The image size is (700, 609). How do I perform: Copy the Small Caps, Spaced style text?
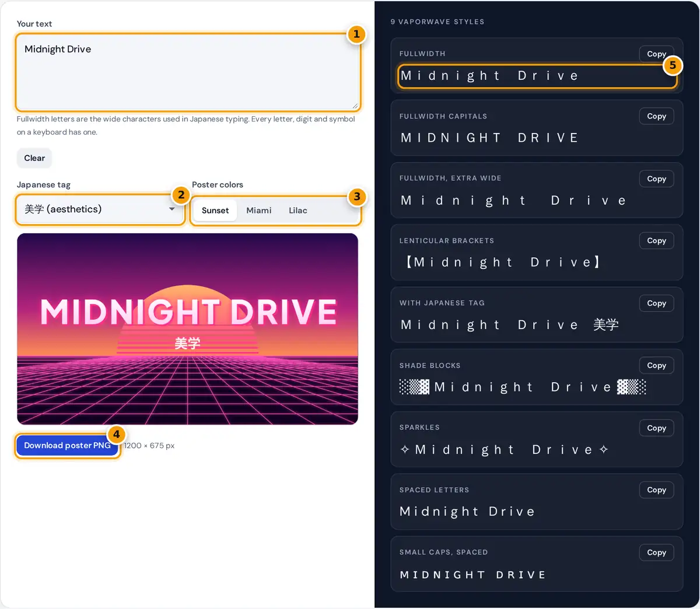pos(656,552)
